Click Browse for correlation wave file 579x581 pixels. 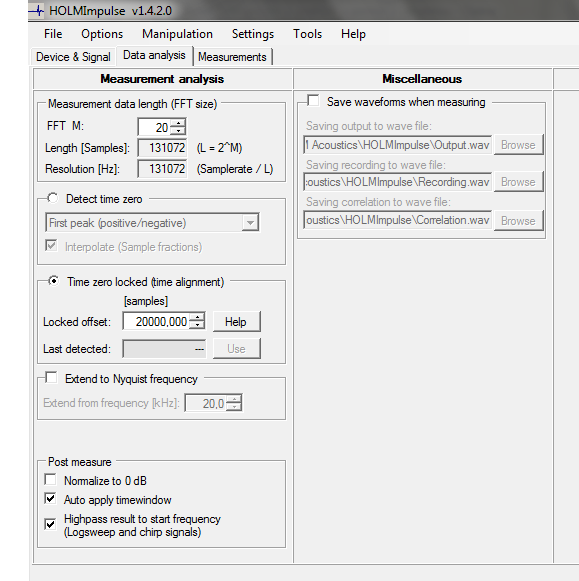pyautogui.click(x=518, y=220)
